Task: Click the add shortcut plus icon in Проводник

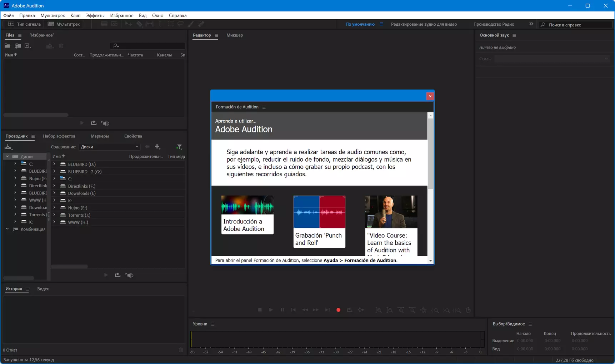Action: pos(157,147)
